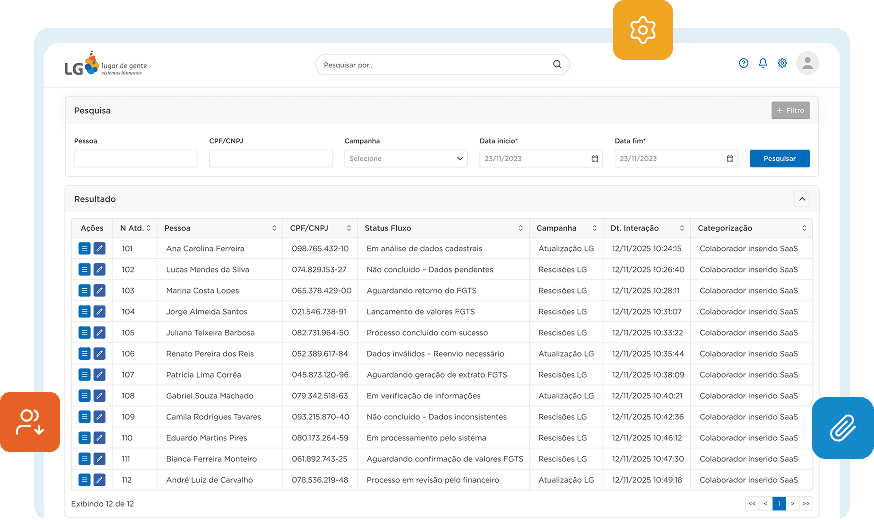Click the Pesquisar button
This screenshot has width=874, height=520.
779,158
